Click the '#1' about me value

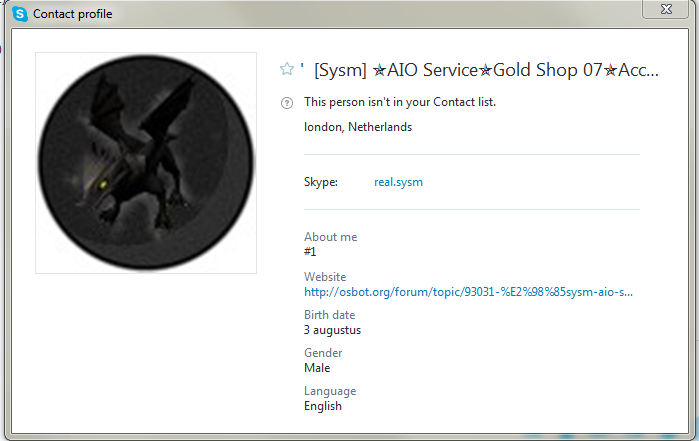click(x=310, y=252)
